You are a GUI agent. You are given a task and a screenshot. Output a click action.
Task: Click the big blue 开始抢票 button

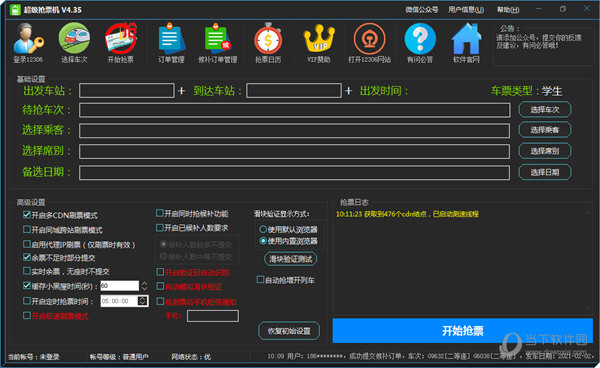(463, 331)
